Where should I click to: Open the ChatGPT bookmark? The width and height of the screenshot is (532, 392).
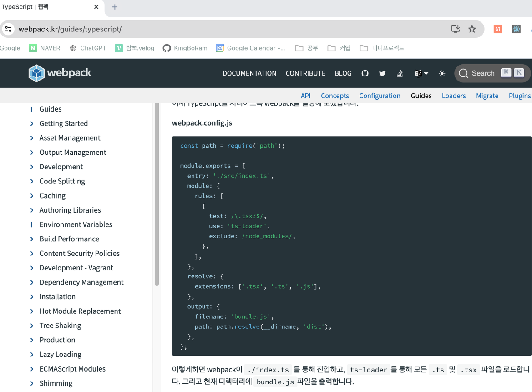click(88, 48)
